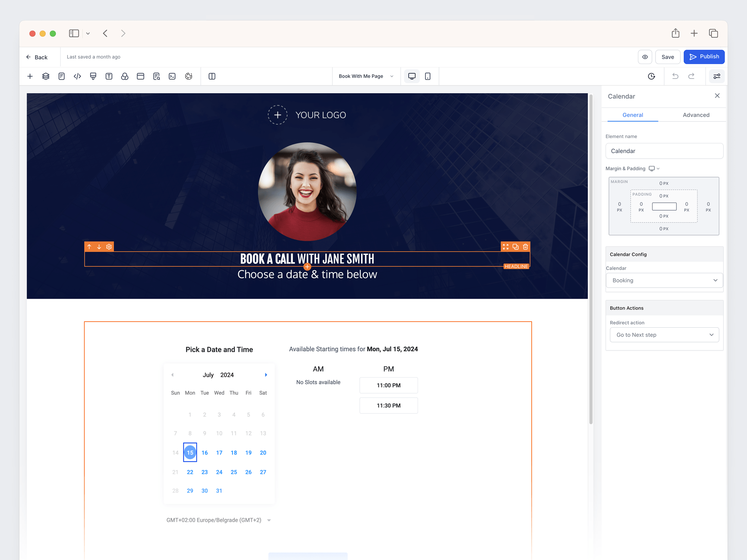Click the canvas vertical scrollbar

591,259
